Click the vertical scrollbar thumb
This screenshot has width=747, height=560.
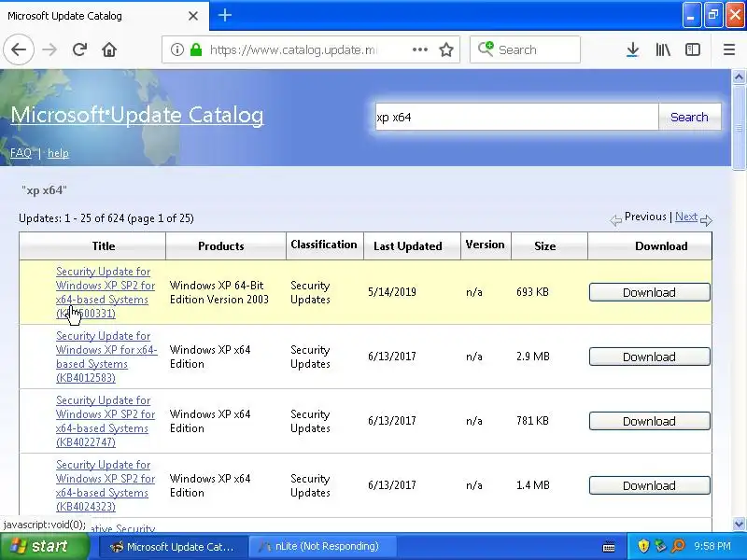739,127
